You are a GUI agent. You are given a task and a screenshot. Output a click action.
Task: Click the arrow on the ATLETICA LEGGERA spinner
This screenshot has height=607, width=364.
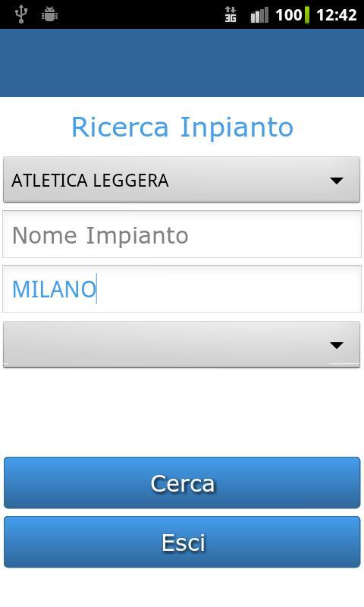(x=337, y=181)
